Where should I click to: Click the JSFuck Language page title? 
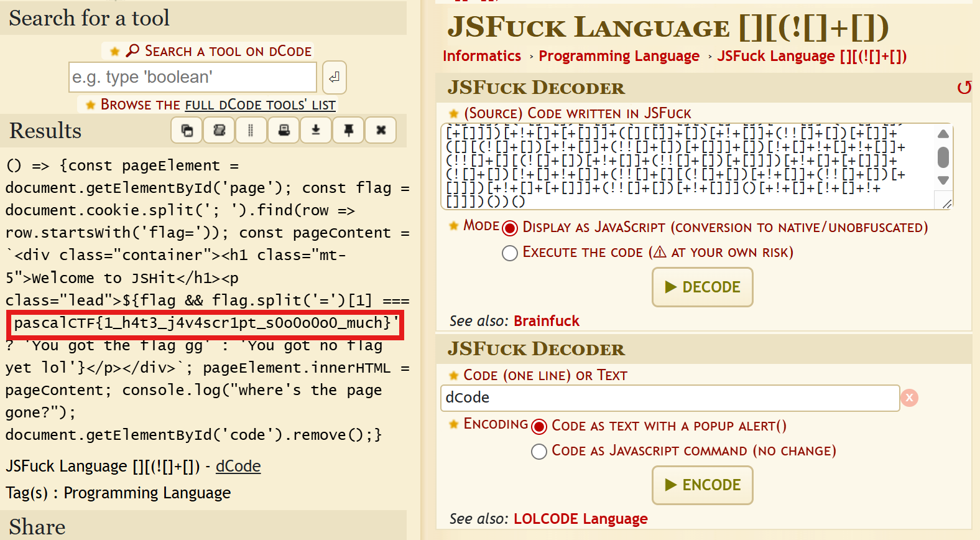pyautogui.click(x=668, y=27)
